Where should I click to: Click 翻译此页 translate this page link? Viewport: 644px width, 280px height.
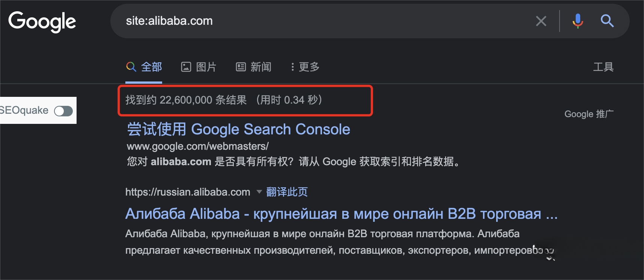coord(287,192)
